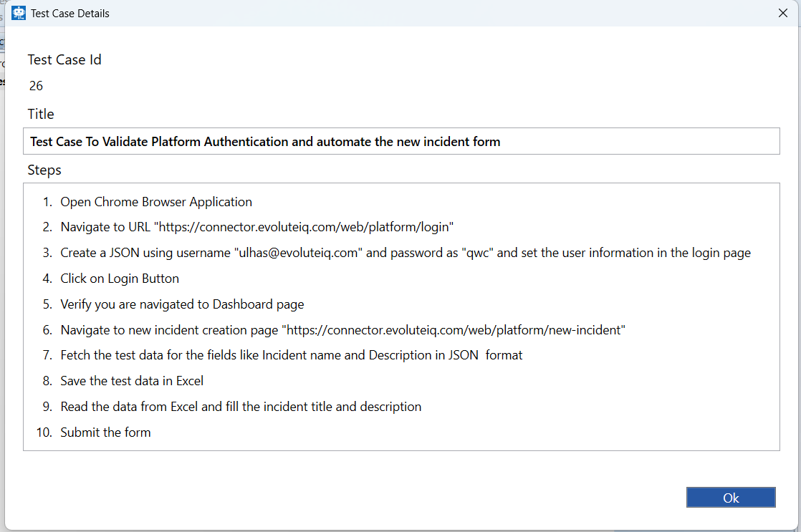Viewport: 801px width, 532px height.
Task: Click into the Title text field
Action: (401, 142)
